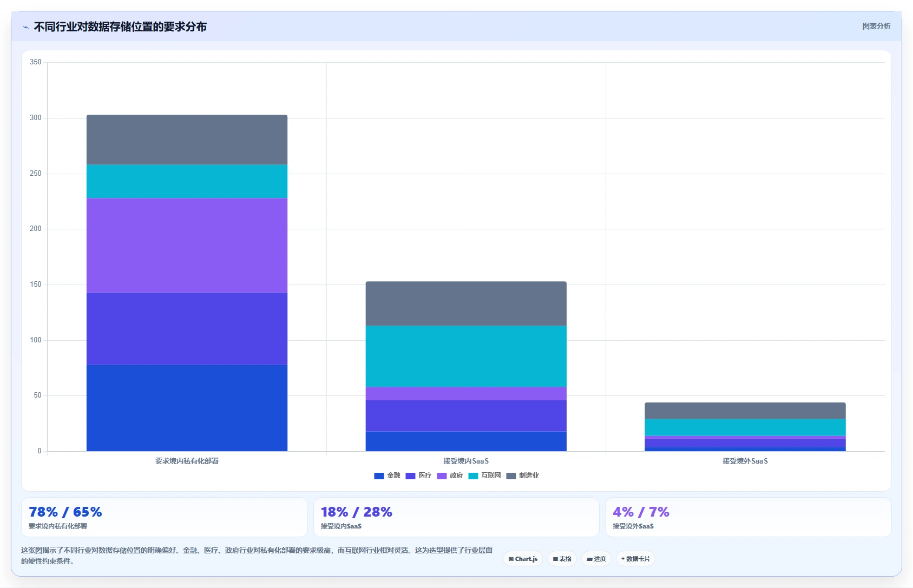Click the 医疗 segment in 要求境内私有化部署 bar
The image size is (913, 588).
click(x=187, y=329)
